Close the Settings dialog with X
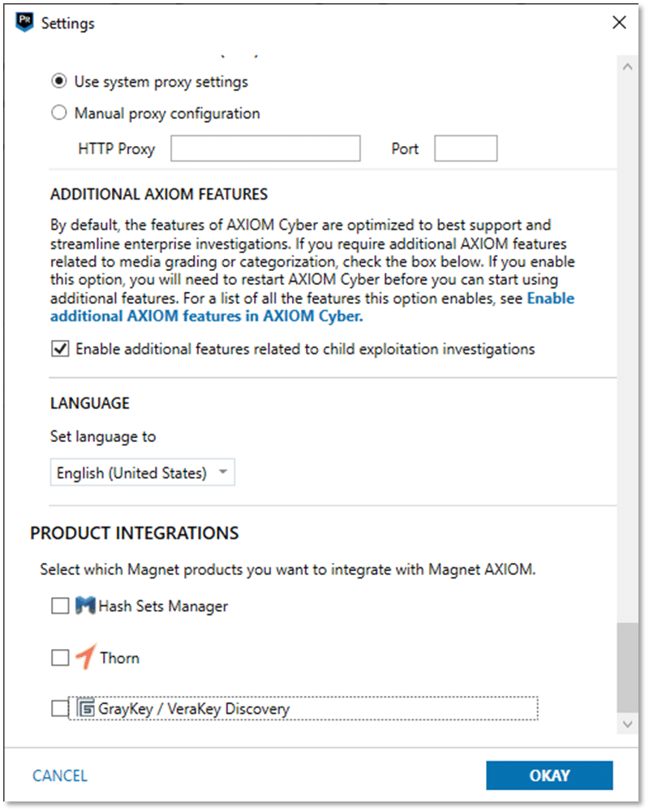 [x=619, y=22]
